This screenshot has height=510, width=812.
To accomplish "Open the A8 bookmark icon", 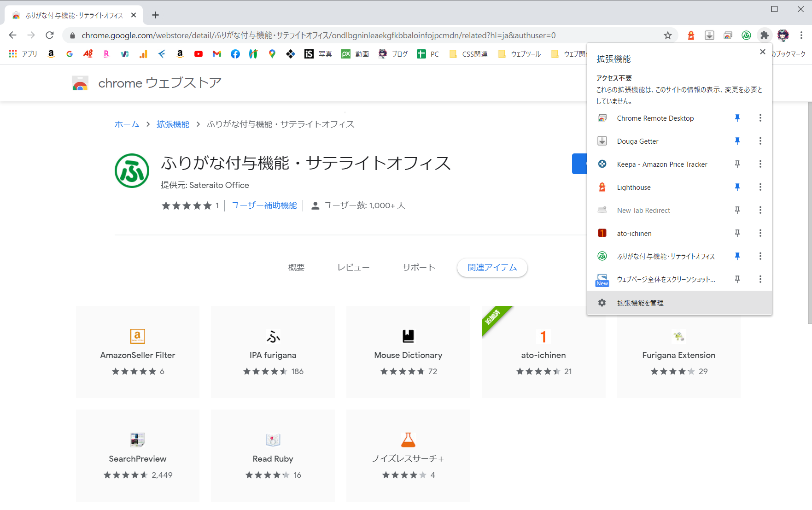I will (88, 54).
